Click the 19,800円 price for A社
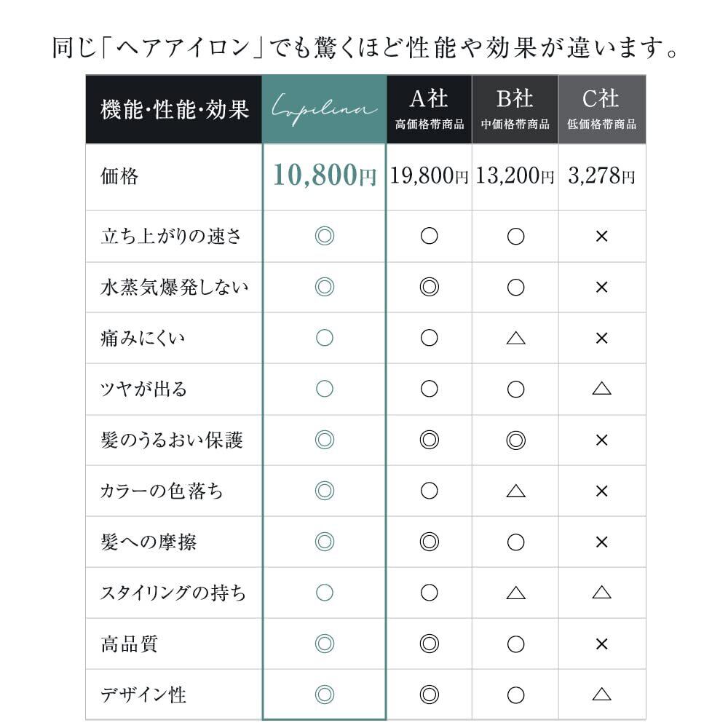The width and height of the screenshot is (728, 728). click(430, 176)
